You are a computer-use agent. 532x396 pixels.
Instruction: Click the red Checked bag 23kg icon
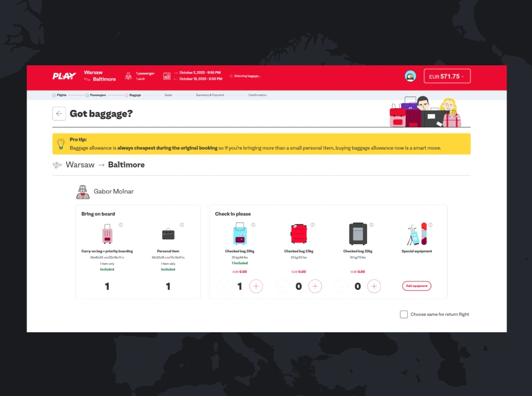(299, 234)
